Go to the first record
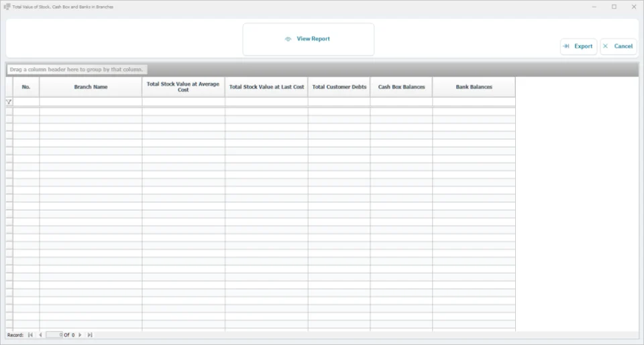This screenshot has height=345, width=644. 30,335
